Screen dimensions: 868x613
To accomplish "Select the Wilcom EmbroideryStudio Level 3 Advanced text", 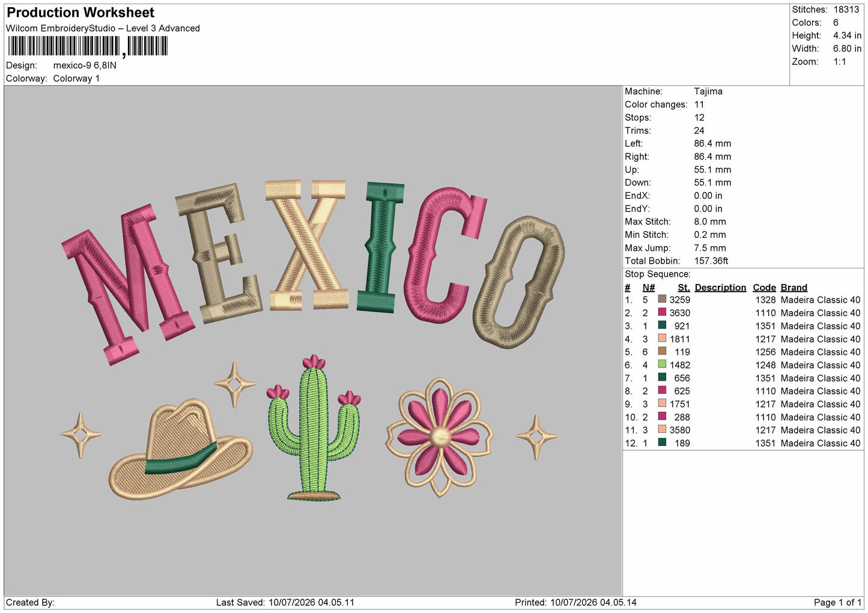I will (103, 28).
